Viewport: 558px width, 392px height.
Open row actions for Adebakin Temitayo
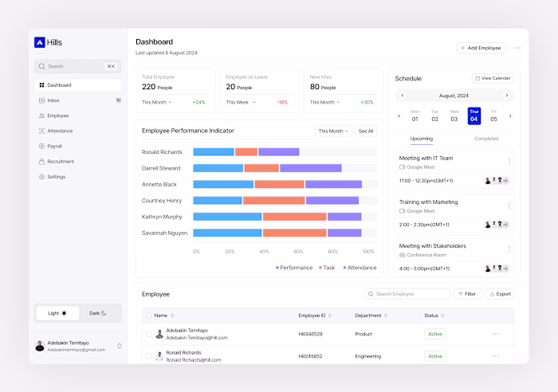[x=495, y=334]
